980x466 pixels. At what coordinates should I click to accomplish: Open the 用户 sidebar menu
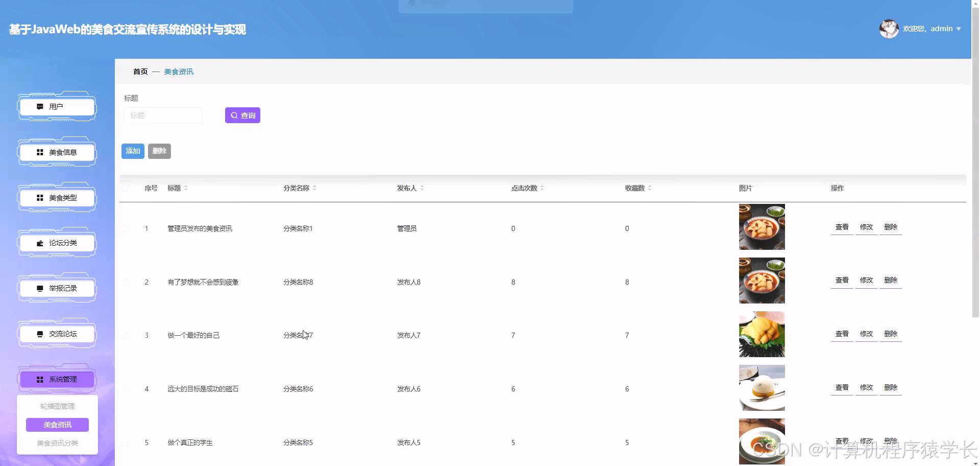tap(57, 107)
